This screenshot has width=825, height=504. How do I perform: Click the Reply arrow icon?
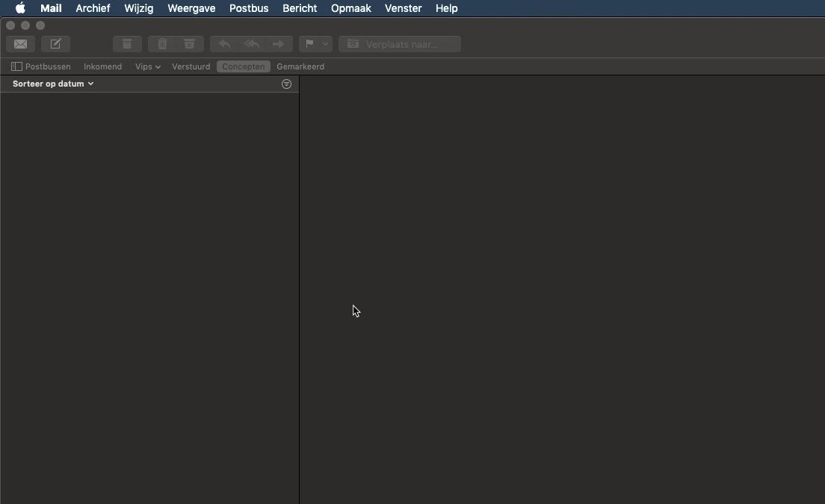224,44
